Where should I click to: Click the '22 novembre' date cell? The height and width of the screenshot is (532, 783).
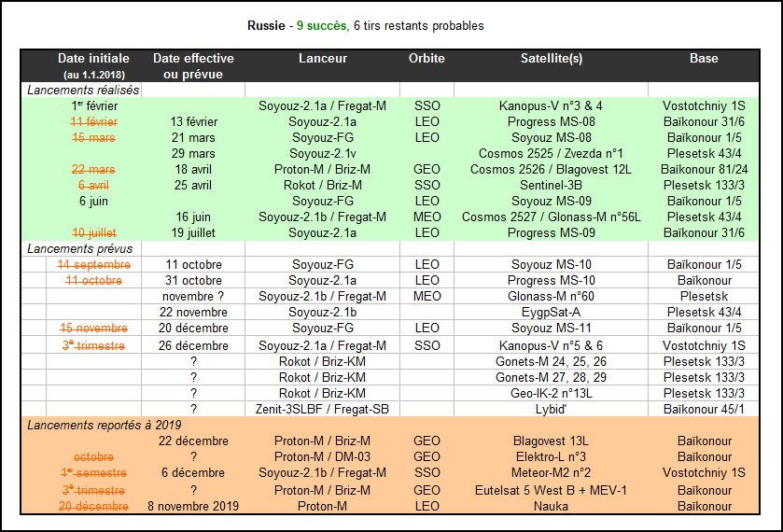tap(194, 313)
